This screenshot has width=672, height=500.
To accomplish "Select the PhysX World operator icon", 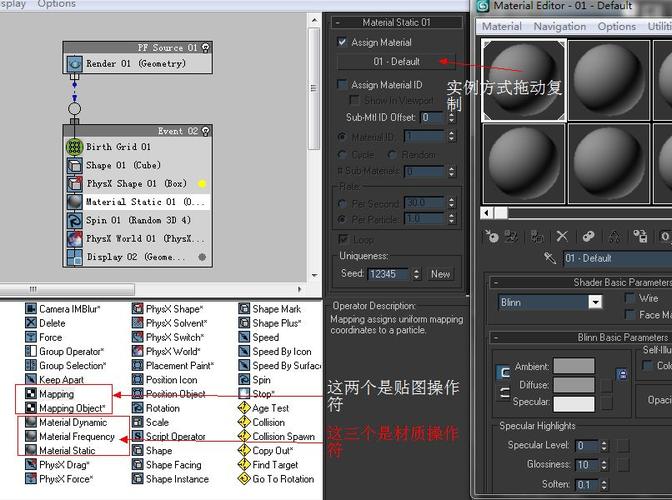I will (138, 352).
